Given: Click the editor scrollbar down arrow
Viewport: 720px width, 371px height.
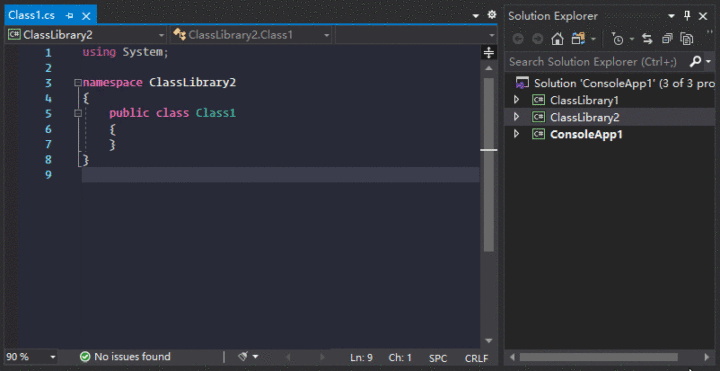Looking at the screenshot, I should 489,341.
